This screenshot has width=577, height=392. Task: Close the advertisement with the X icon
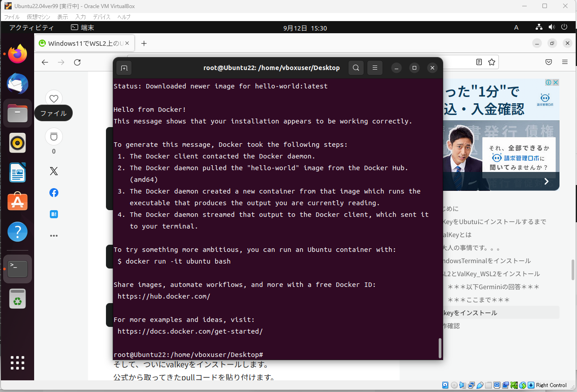[x=555, y=83]
